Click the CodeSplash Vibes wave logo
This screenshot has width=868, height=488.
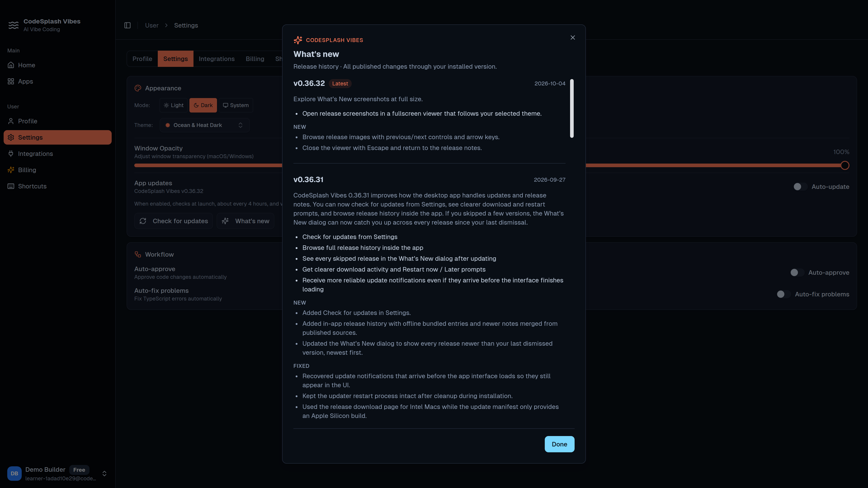pyautogui.click(x=14, y=25)
